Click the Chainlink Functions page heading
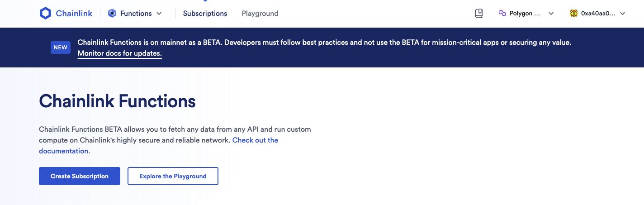Image resolution: width=644 pixels, height=205 pixels. [x=118, y=101]
